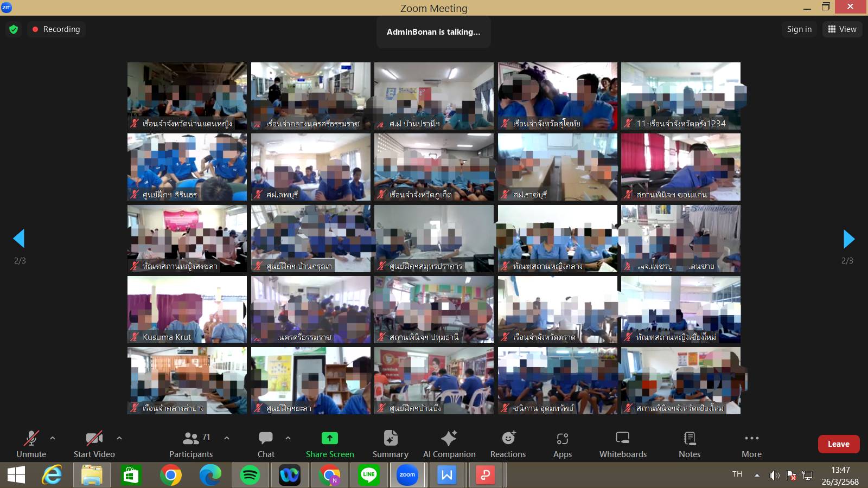The height and width of the screenshot is (488, 868).
Task: Open the AI Companion panel
Action: pos(449,444)
